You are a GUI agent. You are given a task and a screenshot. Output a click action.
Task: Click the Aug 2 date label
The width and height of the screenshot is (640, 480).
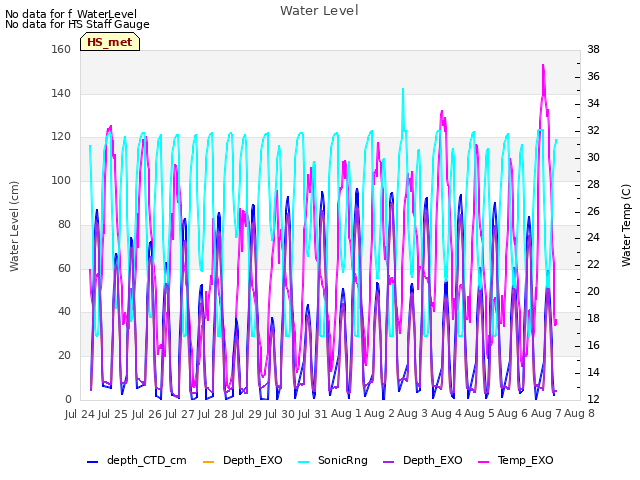click(x=379, y=414)
